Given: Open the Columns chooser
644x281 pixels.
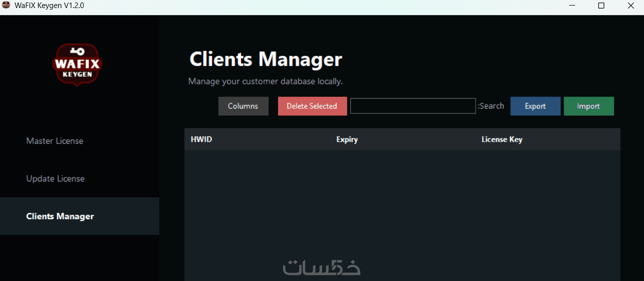Looking at the screenshot, I should (x=243, y=106).
